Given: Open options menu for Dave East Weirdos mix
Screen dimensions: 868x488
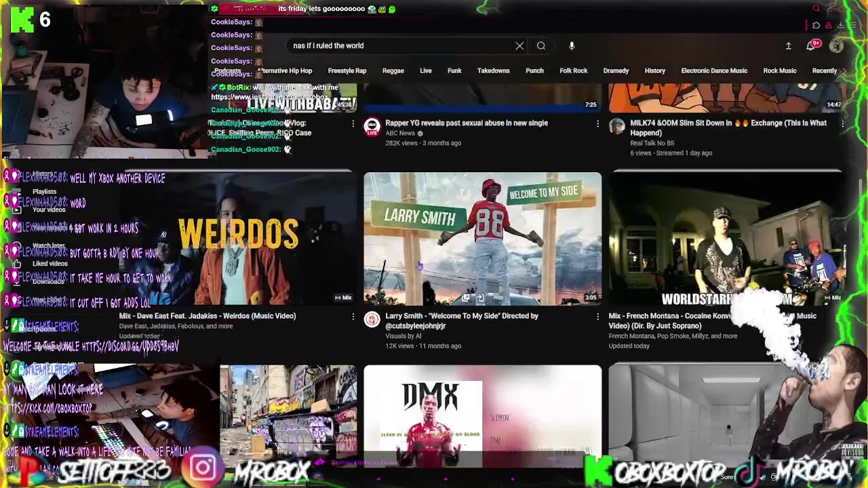Looking at the screenshot, I should 353,316.
